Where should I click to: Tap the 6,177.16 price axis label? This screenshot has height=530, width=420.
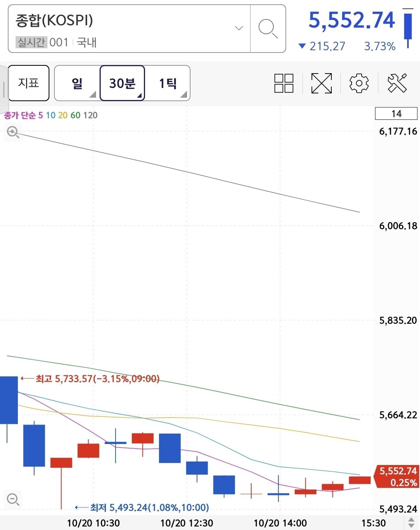(398, 131)
